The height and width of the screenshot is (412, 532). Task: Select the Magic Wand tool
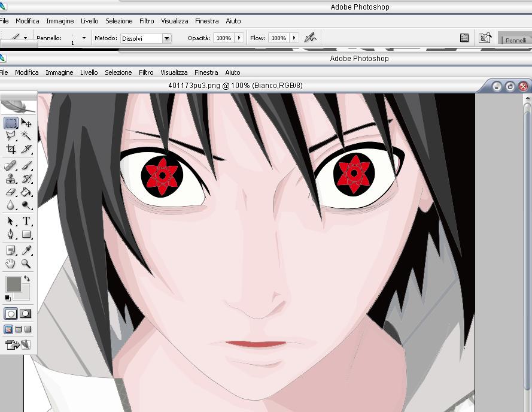pos(26,136)
